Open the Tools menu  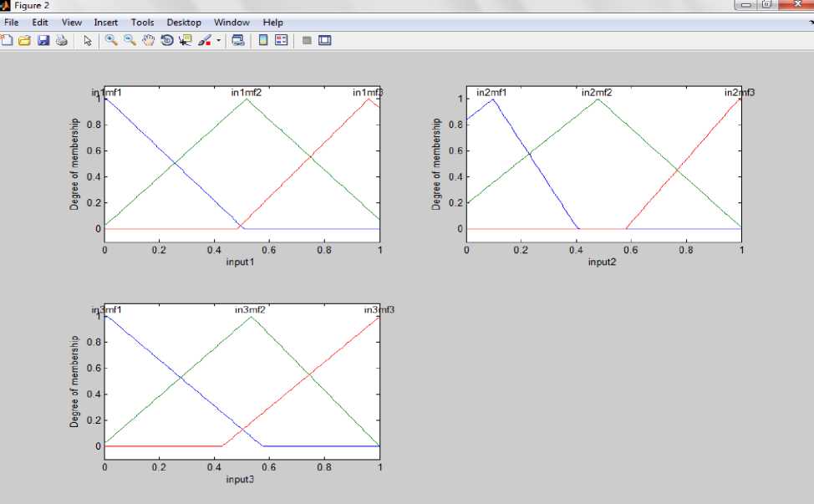point(142,23)
